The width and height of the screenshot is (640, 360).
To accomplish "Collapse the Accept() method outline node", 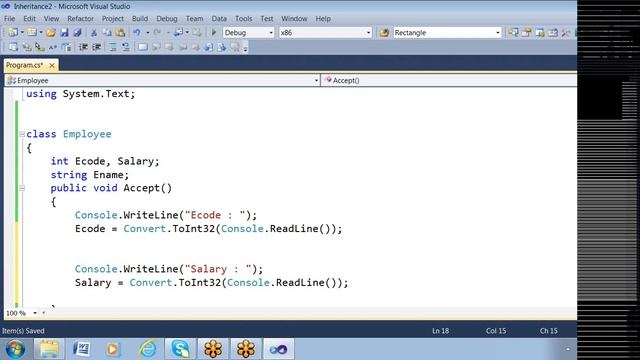I will pos(22,188).
